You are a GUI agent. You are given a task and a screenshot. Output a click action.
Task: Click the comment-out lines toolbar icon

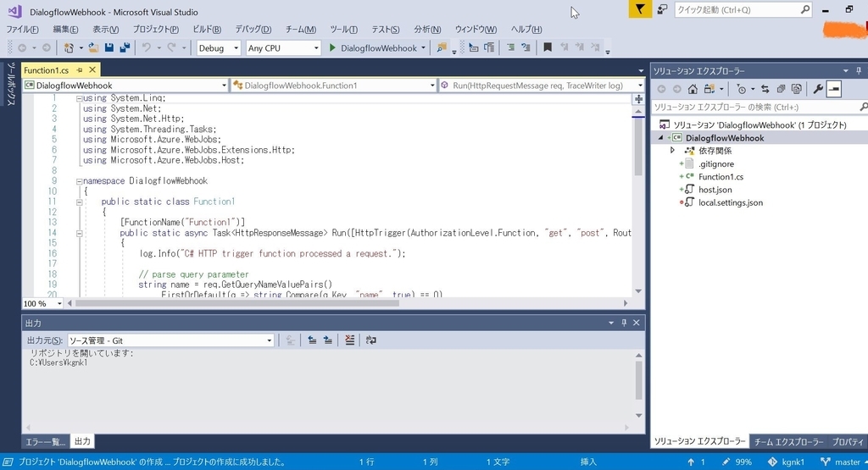point(511,48)
